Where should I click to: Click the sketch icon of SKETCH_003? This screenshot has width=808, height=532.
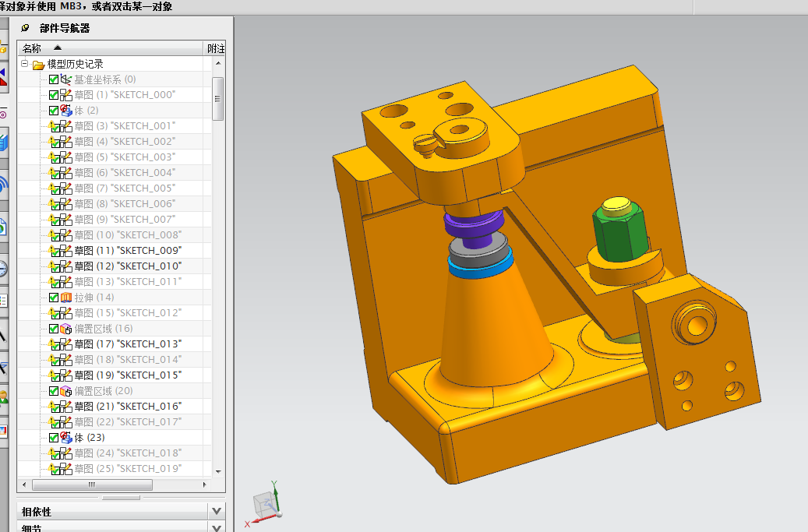coord(66,157)
